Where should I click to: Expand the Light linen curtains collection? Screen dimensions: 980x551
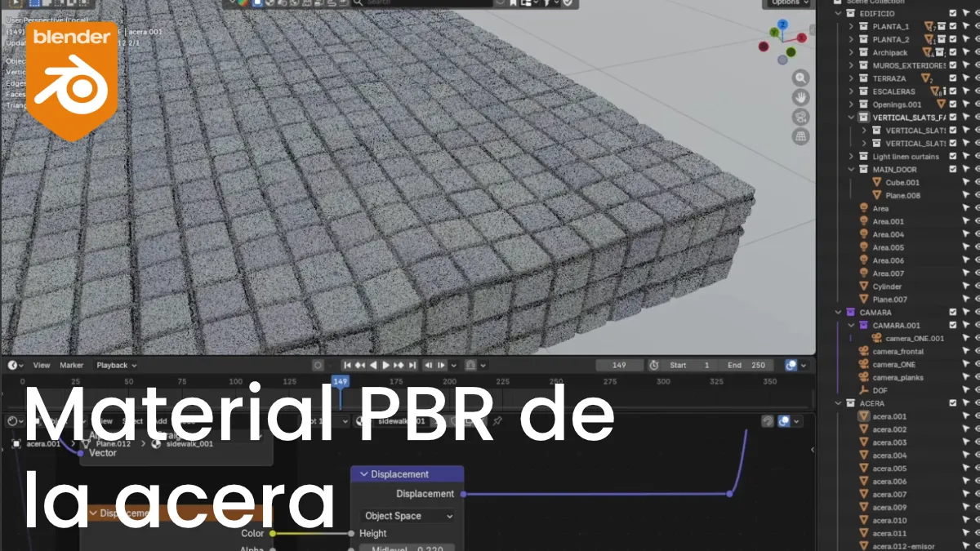851,156
